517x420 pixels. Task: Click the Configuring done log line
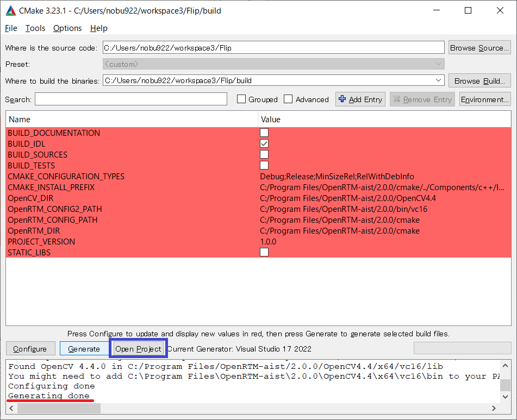(x=52, y=386)
